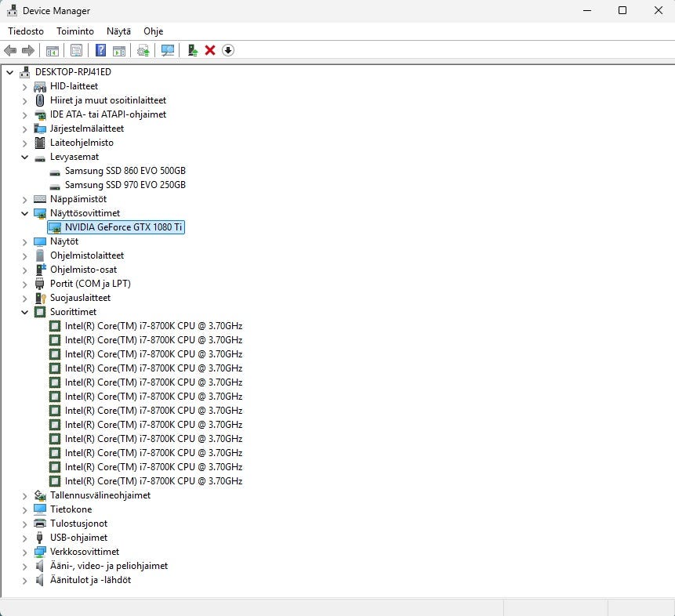The image size is (675, 616).
Task: Expand the Ohjelmisto-osat category
Action: click(24, 270)
